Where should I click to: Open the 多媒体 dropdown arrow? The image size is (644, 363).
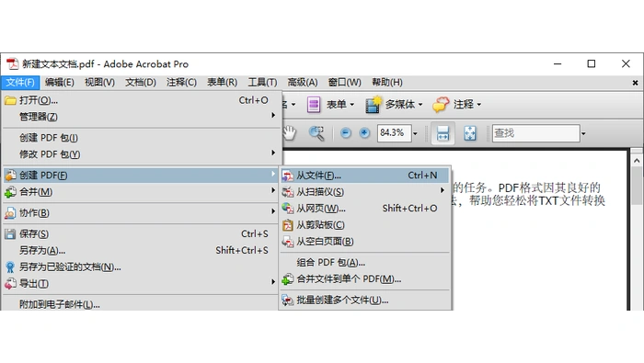pos(420,105)
